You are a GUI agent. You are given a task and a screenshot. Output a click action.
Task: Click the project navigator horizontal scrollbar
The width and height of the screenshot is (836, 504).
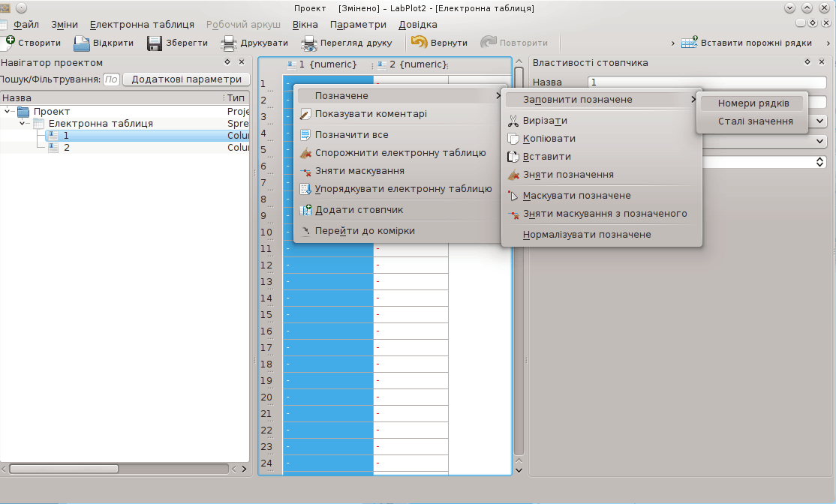[64, 469]
